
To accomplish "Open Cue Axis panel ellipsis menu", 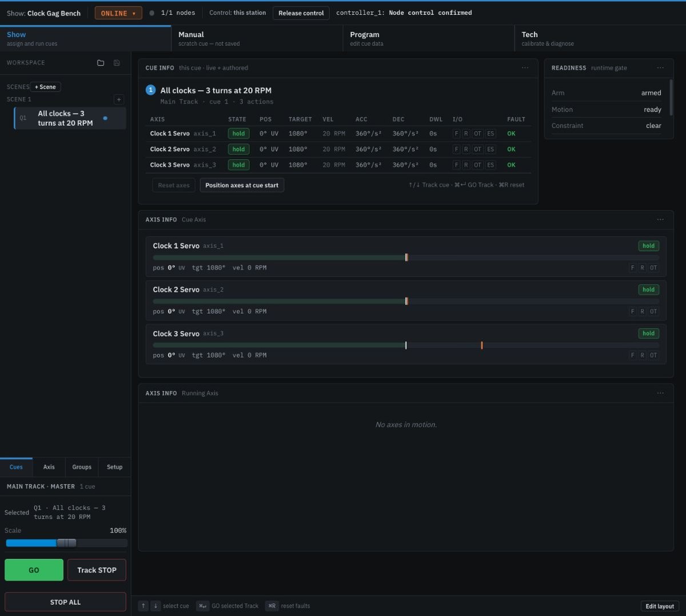I will [660, 219].
